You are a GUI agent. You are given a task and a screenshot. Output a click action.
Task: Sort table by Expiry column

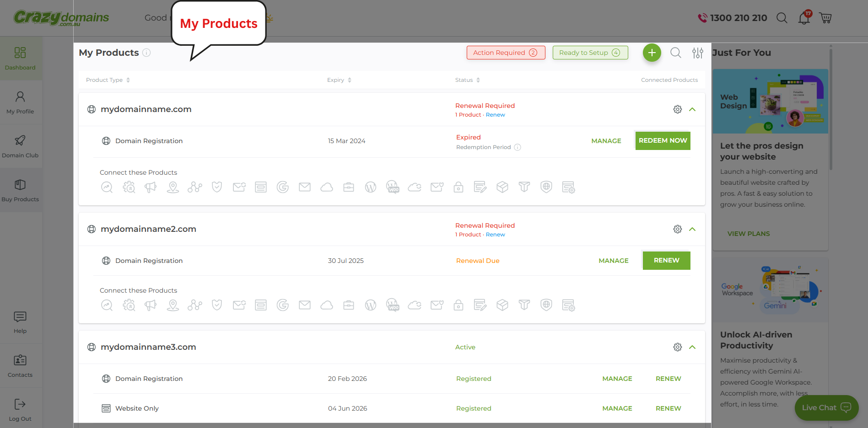pos(339,80)
